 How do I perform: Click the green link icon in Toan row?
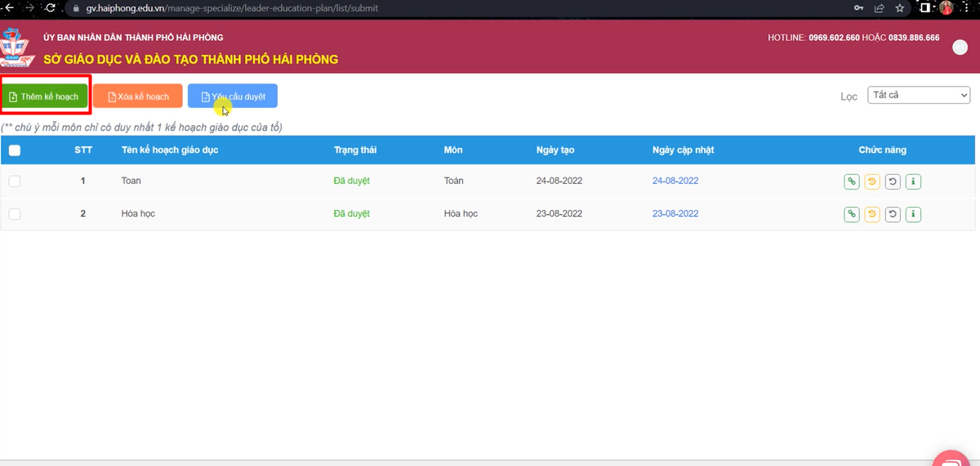click(851, 181)
